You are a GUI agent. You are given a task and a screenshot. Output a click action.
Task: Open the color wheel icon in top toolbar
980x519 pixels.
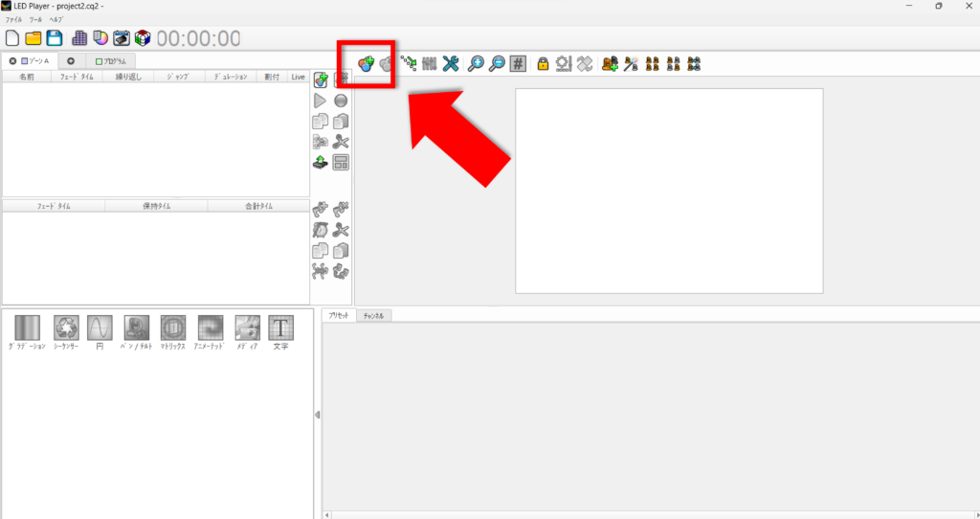pyautogui.click(x=100, y=38)
